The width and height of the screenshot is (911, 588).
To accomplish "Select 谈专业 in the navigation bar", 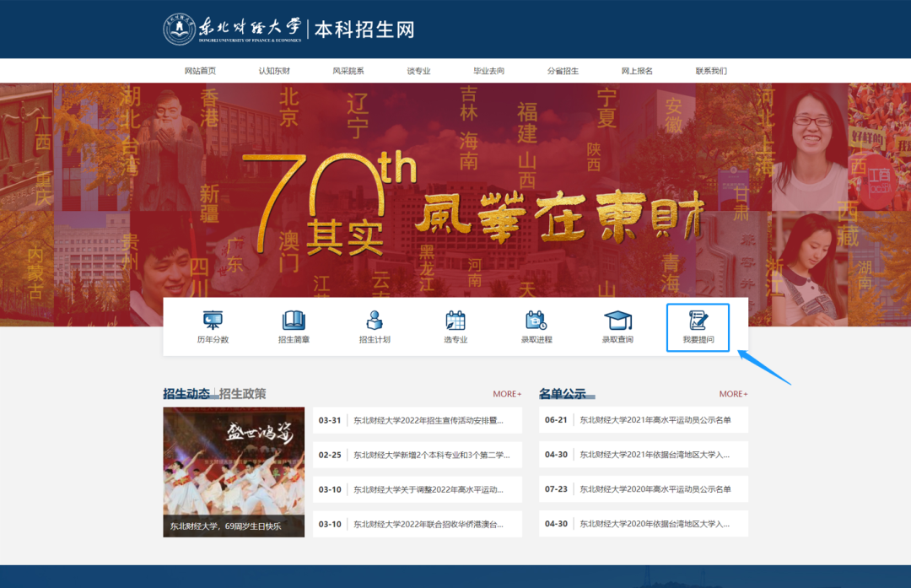I will point(418,71).
